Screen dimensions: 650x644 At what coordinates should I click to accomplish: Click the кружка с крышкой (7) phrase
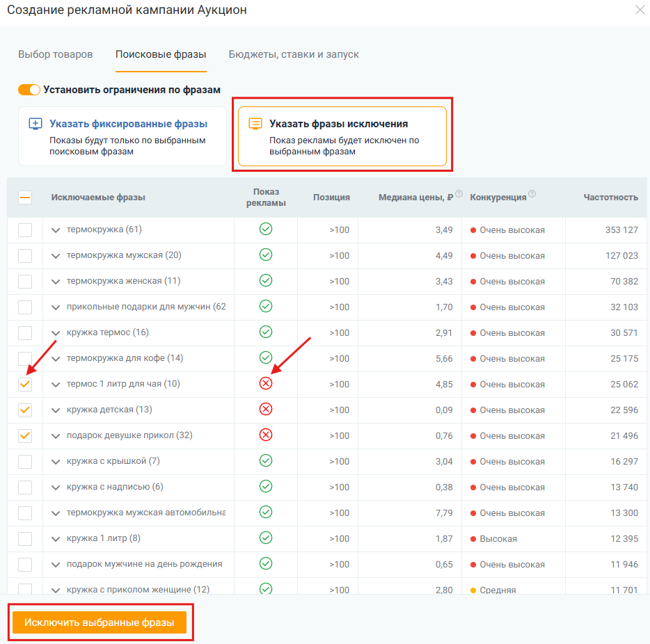point(113,461)
